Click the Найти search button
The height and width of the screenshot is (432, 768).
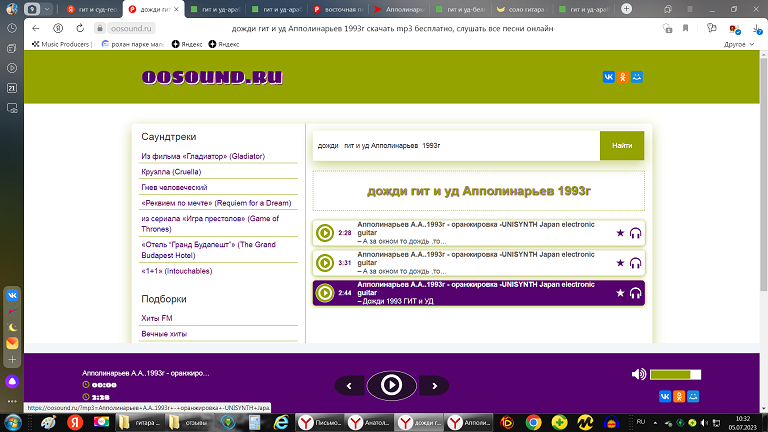(x=622, y=145)
